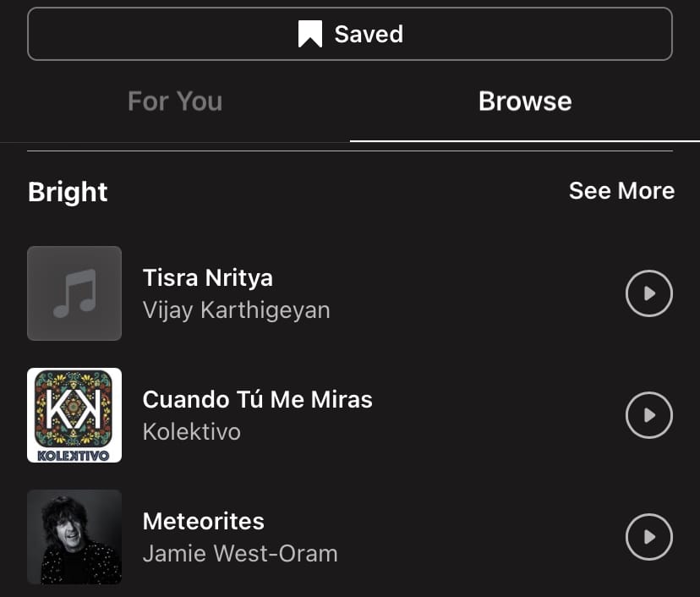Open the Tisra Nritya song title

point(208,277)
